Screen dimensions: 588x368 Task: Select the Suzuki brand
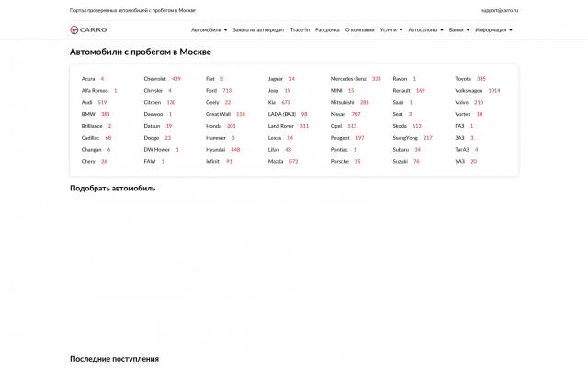401,162
